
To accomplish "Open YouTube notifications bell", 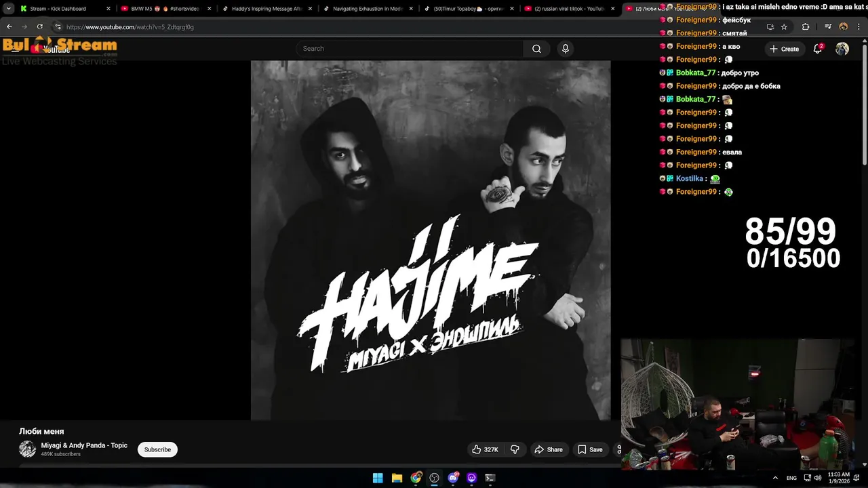I will [818, 49].
